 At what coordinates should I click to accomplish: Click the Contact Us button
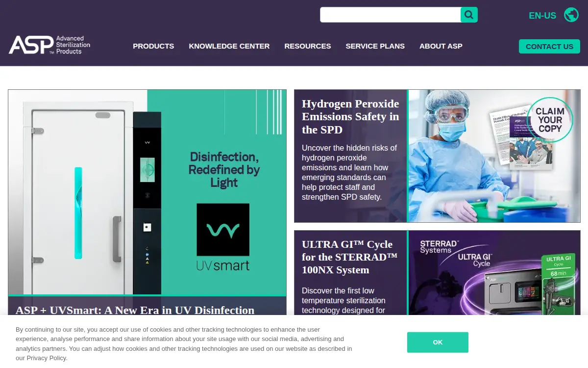pyautogui.click(x=549, y=47)
